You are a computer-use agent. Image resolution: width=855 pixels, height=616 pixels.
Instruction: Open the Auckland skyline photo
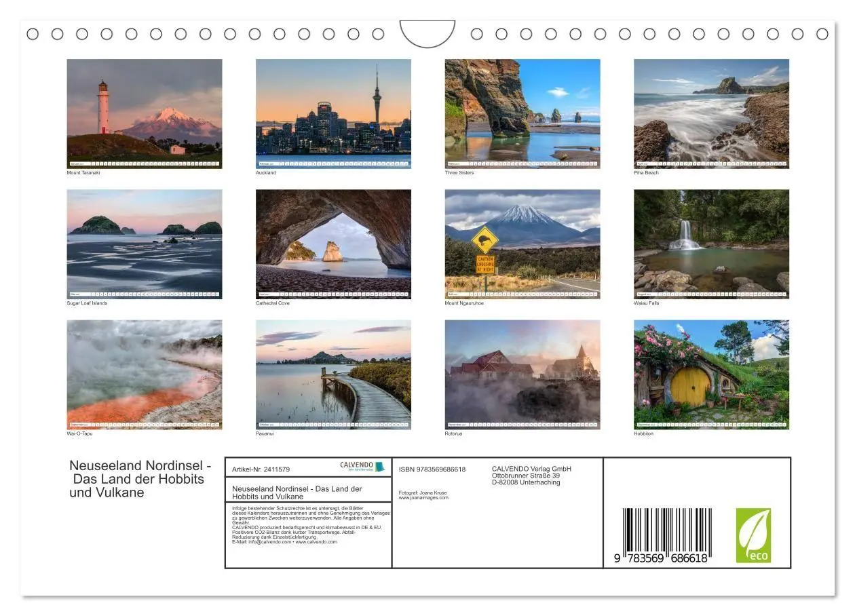(x=333, y=113)
